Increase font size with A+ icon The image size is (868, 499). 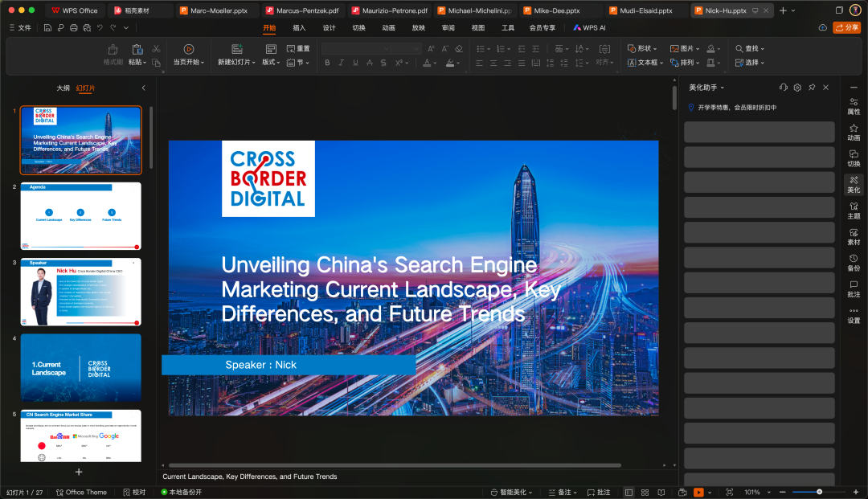(x=431, y=49)
